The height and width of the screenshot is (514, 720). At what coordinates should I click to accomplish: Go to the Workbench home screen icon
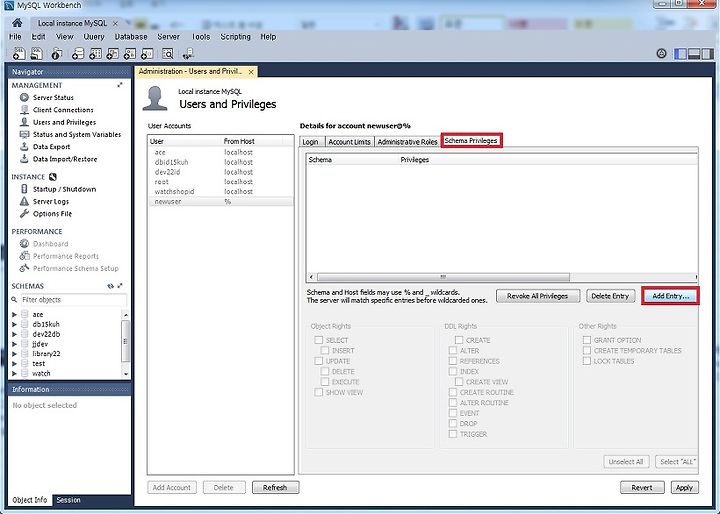coord(17,23)
